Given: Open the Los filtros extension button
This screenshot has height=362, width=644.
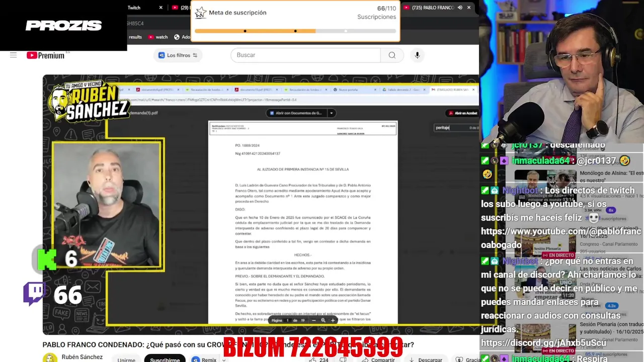Looking at the screenshot, I should point(178,55).
